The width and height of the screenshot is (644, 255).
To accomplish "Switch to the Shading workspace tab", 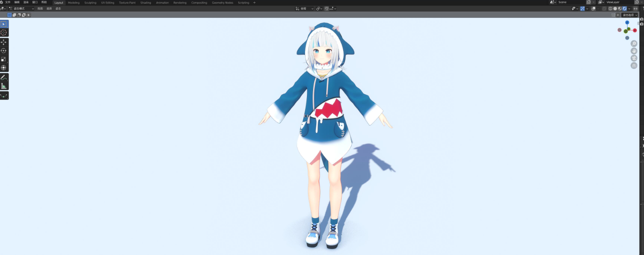I will (145, 2).
